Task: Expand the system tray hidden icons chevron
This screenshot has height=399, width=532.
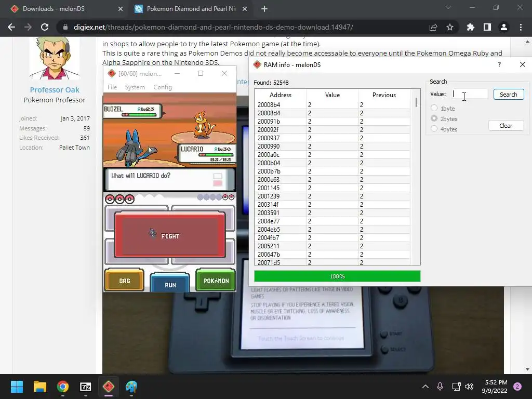Action: [x=425, y=387]
